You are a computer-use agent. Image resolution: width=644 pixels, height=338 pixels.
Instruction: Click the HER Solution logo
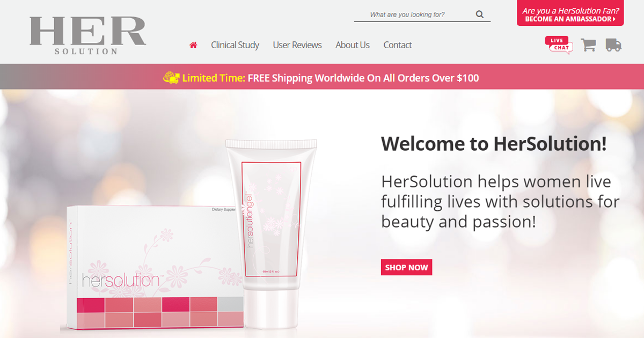[x=88, y=35]
